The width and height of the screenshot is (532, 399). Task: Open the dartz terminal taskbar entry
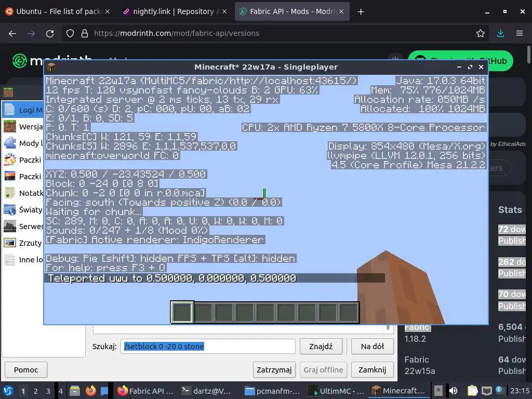coord(207,391)
